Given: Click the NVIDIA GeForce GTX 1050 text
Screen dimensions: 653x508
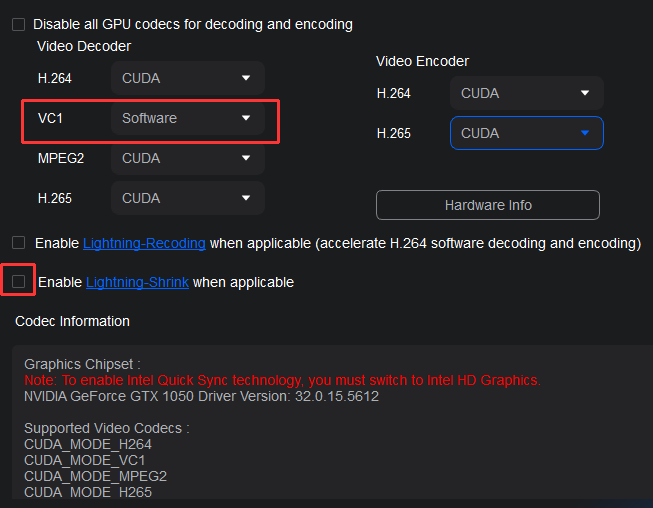Looking at the screenshot, I should [x=200, y=396].
